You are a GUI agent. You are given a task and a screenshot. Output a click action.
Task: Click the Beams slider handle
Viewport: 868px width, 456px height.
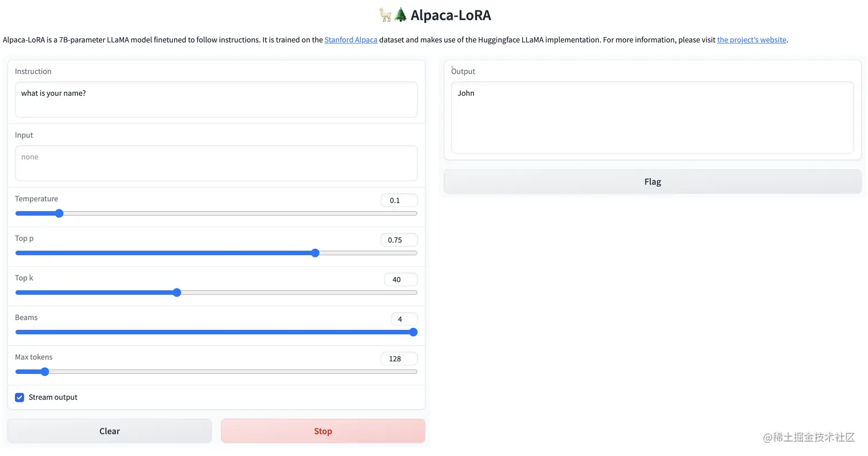(413, 332)
